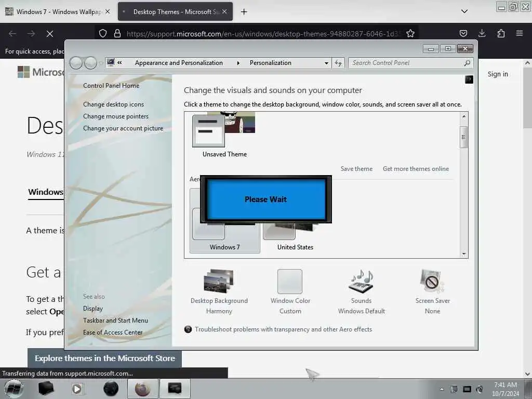Image resolution: width=532 pixels, height=399 pixels.
Task: Click the site security padlock icon
Action: pyautogui.click(x=117, y=34)
